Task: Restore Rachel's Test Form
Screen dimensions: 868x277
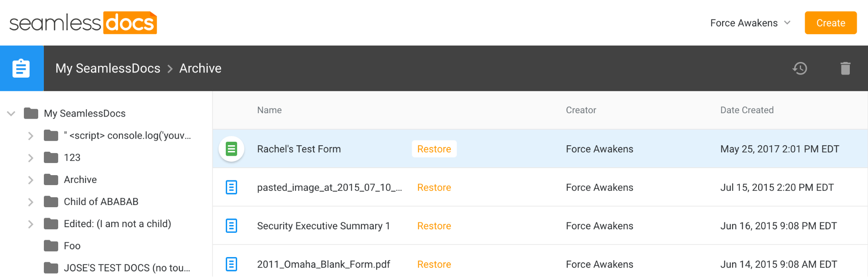Action: [x=434, y=149]
